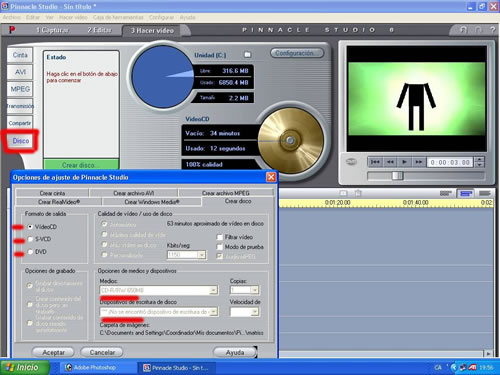This screenshot has width=500, height=375.
Task: Open the Configurar menu
Action: coord(161,17)
